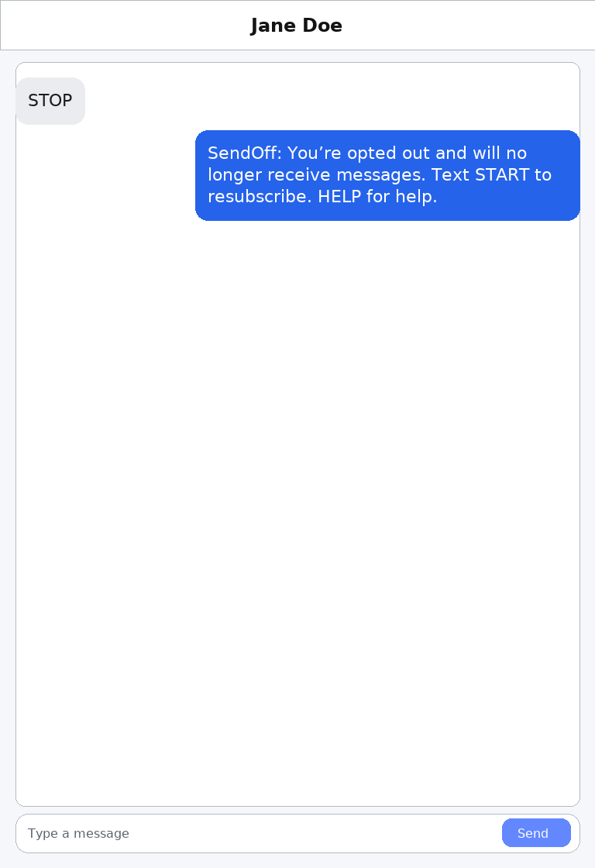The width and height of the screenshot is (595, 868).
Task: Click the word 'Text' before START
Action: pyautogui.click(x=451, y=175)
